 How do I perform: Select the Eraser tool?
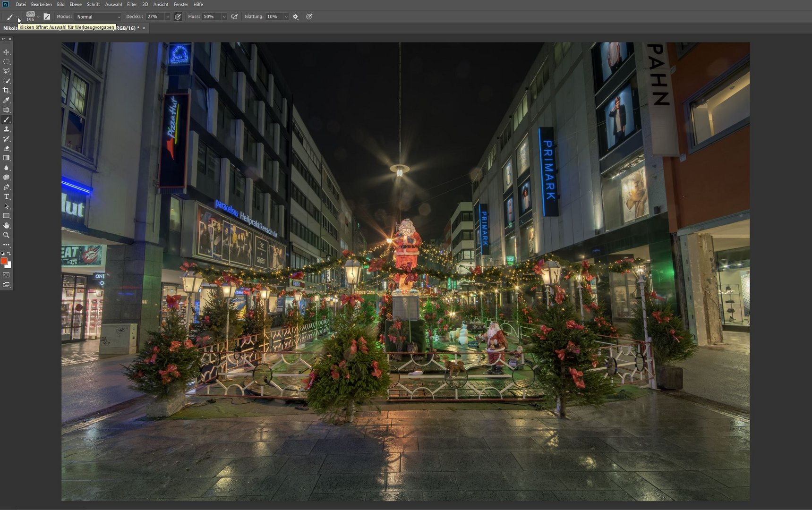click(6, 148)
